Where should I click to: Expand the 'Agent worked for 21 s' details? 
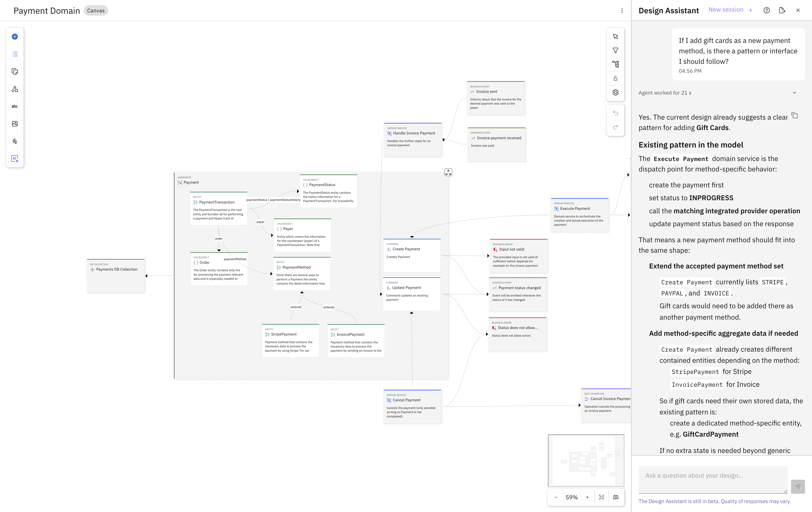[794, 93]
